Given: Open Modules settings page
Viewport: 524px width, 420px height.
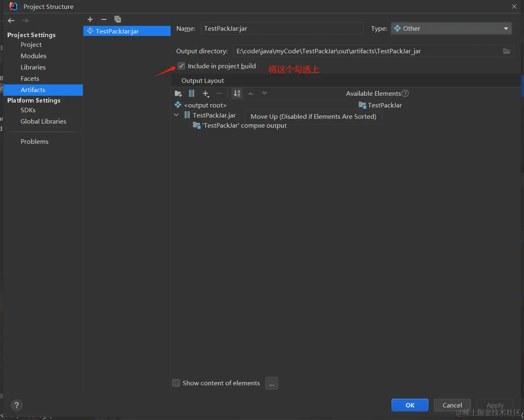Looking at the screenshot, I should [34, 56].
